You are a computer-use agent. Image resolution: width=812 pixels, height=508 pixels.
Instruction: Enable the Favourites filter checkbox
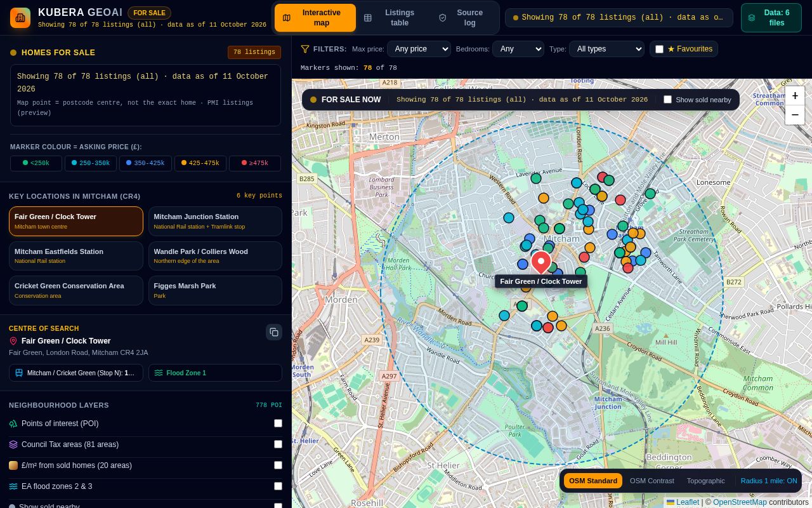point(659,49)
